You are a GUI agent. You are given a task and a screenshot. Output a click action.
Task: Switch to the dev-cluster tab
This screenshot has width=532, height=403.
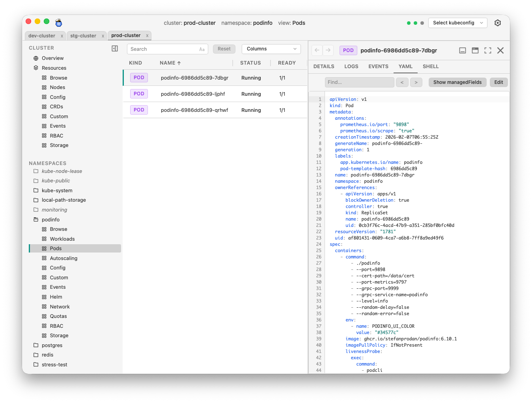[x=42, y=35]
